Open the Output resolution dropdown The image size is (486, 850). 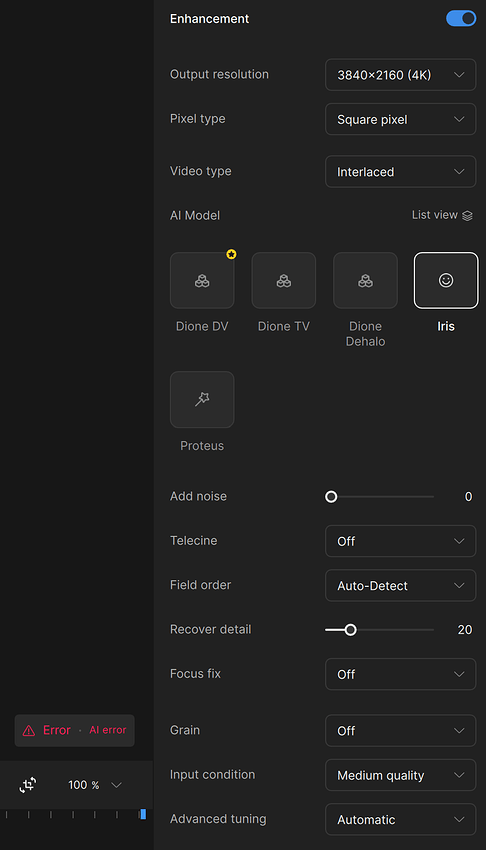coord(400,75)
